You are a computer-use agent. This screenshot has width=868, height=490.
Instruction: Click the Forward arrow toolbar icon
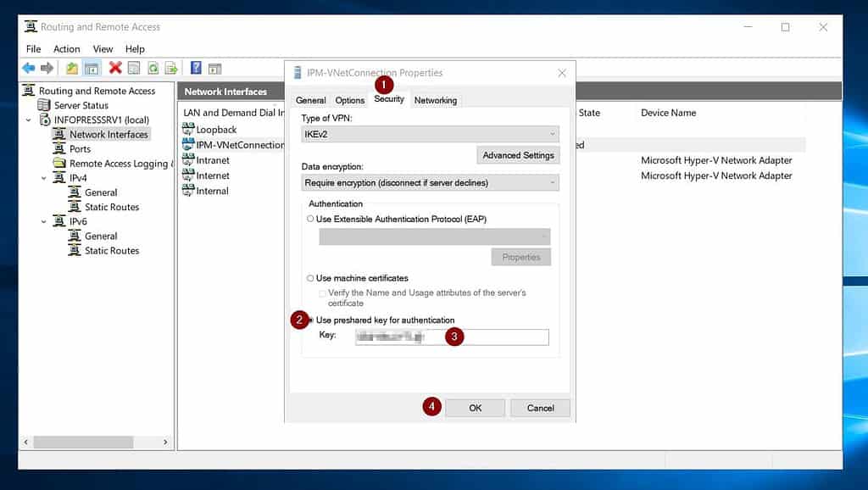coord(47,68)
